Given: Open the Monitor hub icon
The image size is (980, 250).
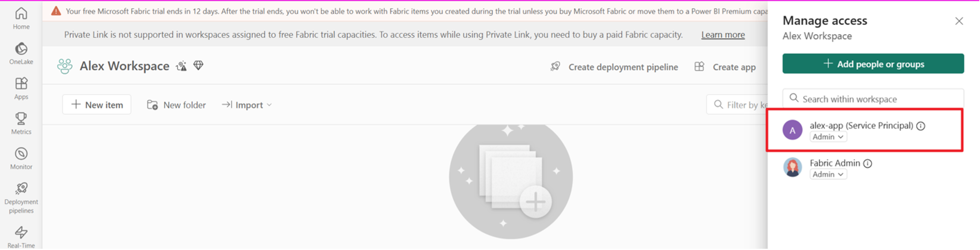Looking at the screenshot, I should point(21,154).
